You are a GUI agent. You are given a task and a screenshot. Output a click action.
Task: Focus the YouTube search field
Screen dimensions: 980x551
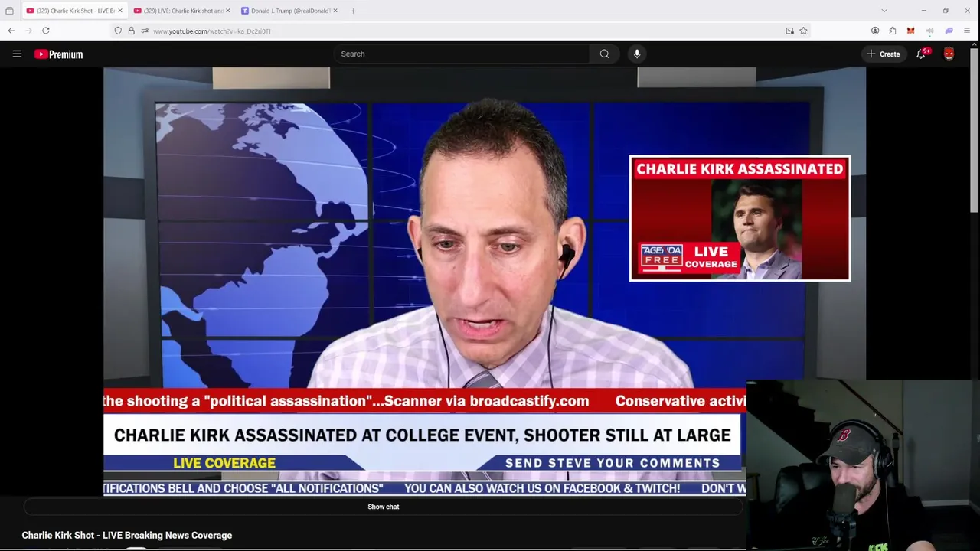click(x=461, y=54)
